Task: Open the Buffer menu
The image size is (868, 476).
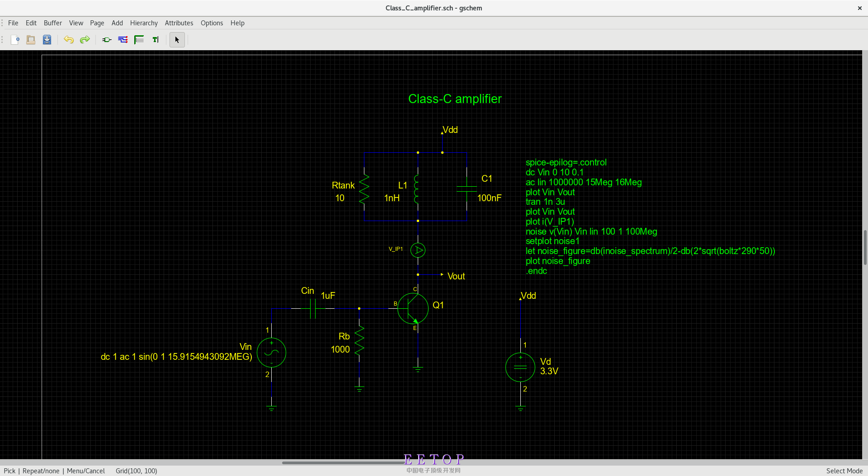Action: [x=53, y=23]
